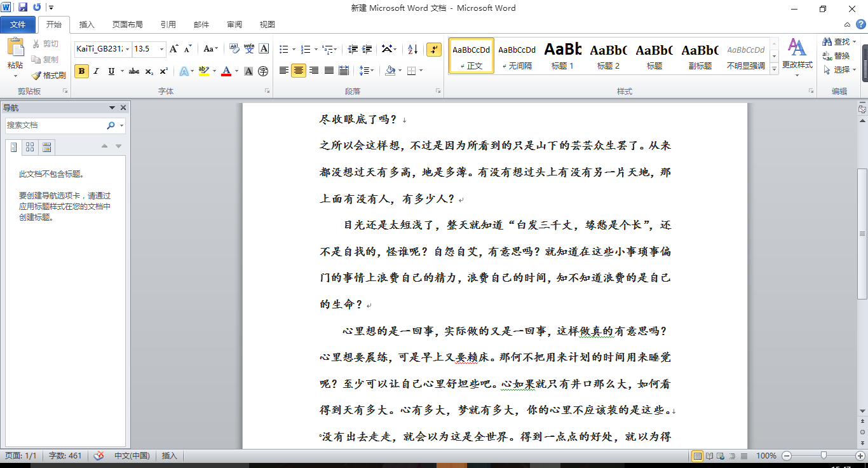This screenshot has width=868, height=468.
Task: Toggle bold formatting
Action: coord(81,71)
